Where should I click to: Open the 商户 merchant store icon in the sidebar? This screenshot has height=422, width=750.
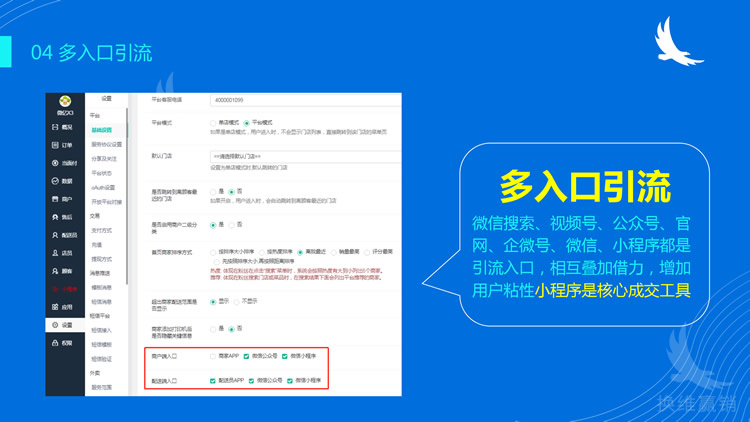[x=55, y=199]
